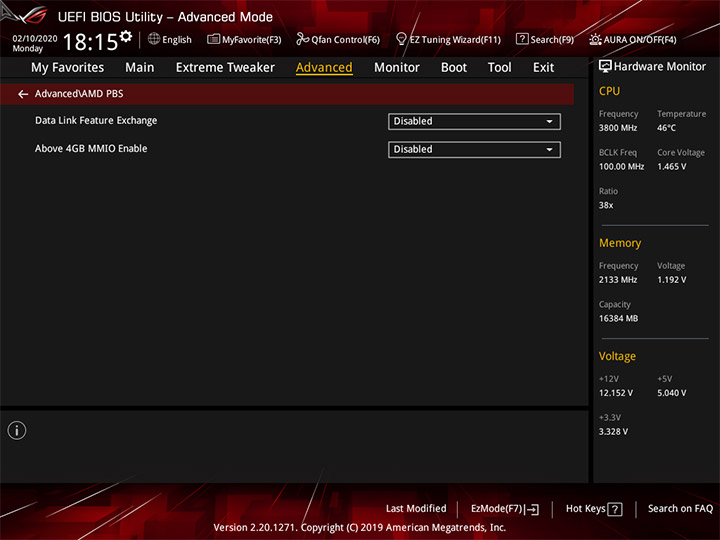Click Search on FAQ link
720x540 pixels.
tap(680, 509)
